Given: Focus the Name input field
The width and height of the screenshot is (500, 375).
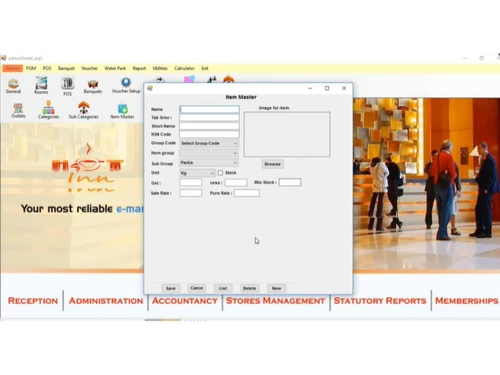Looking at the screenshot, I should (209, 109).
